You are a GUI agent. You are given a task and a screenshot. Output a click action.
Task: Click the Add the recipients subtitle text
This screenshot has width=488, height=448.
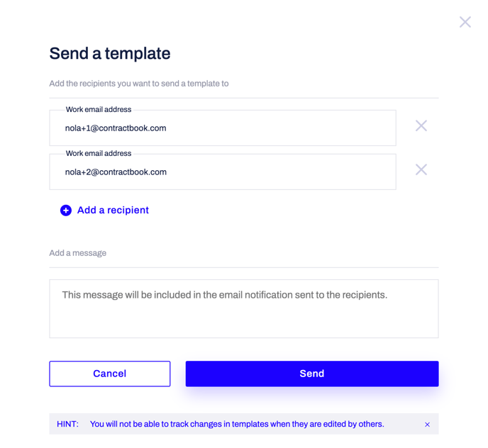pos(139,84)
